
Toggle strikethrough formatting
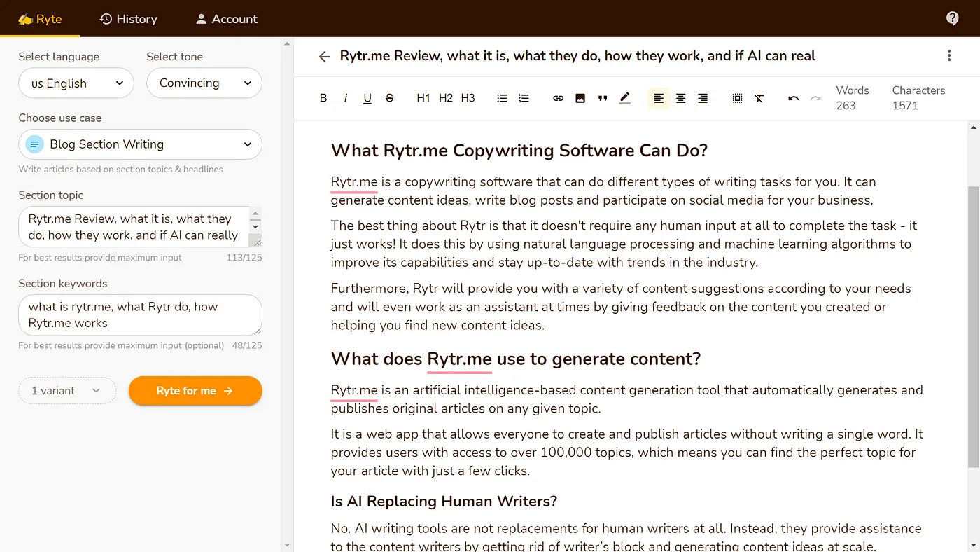[389, 98]
